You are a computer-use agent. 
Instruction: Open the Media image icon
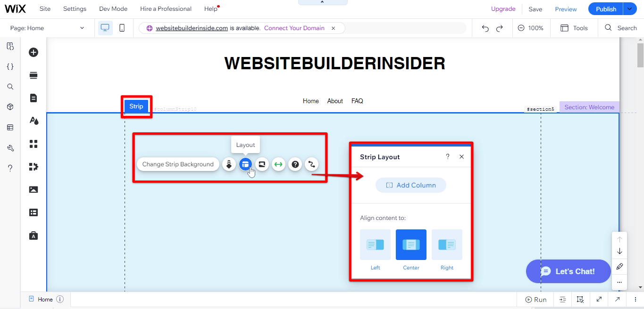[33, 189]
